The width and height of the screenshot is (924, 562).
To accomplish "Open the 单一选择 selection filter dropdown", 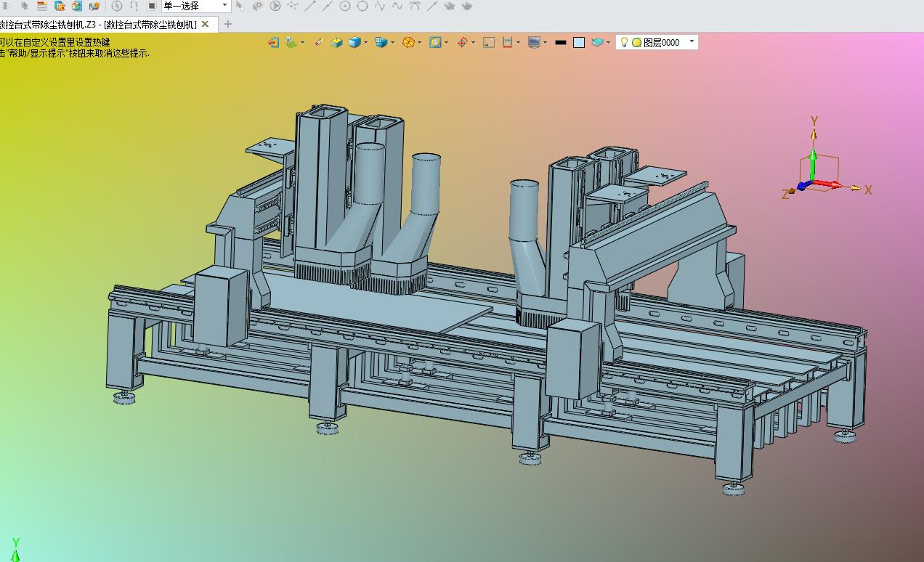I will pyautogui.click(x=195, y=6).
